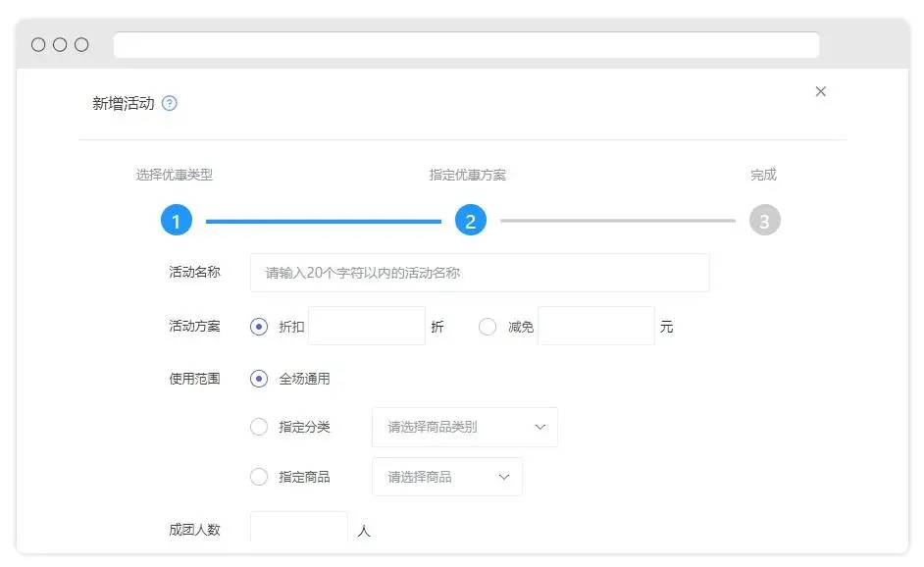Screen dimensions: 924x567
Task: Click the step 1 circle indicator
Action: coord(177,221)
